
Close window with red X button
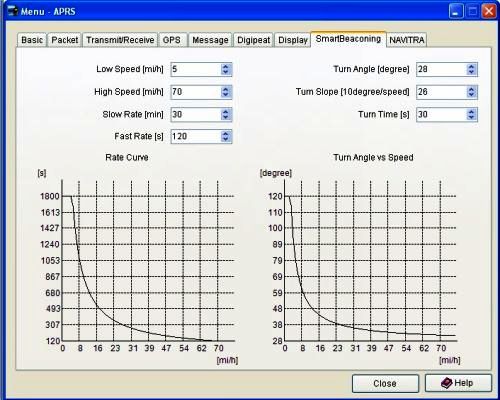489,12
